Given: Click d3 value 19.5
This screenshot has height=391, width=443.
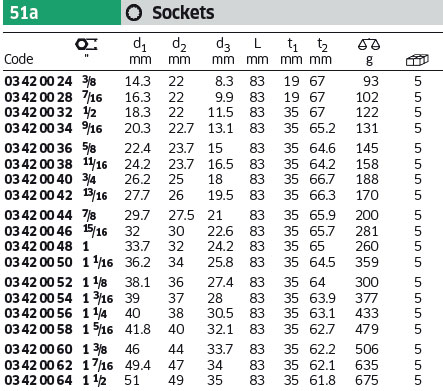Looking at the screenshot, I should 220,195.
